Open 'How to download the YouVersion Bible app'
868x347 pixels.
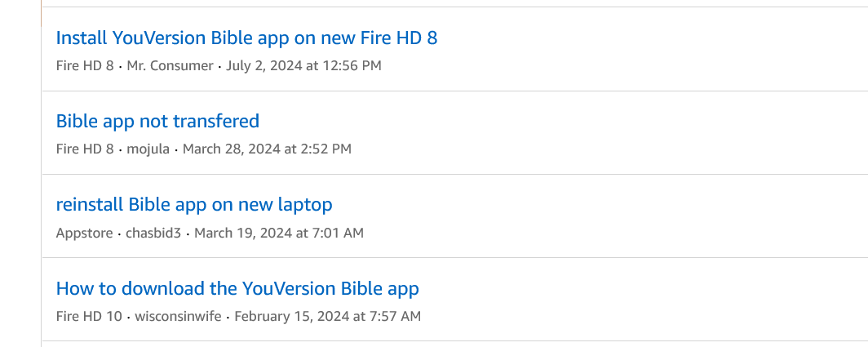click(x=237, y=287)
